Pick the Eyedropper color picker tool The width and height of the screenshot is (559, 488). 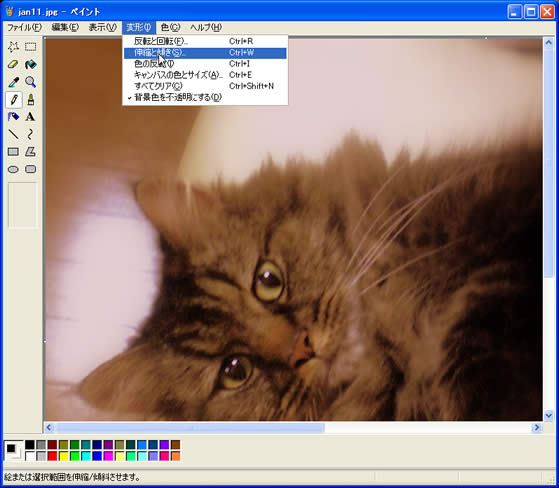tap(13, 82)
